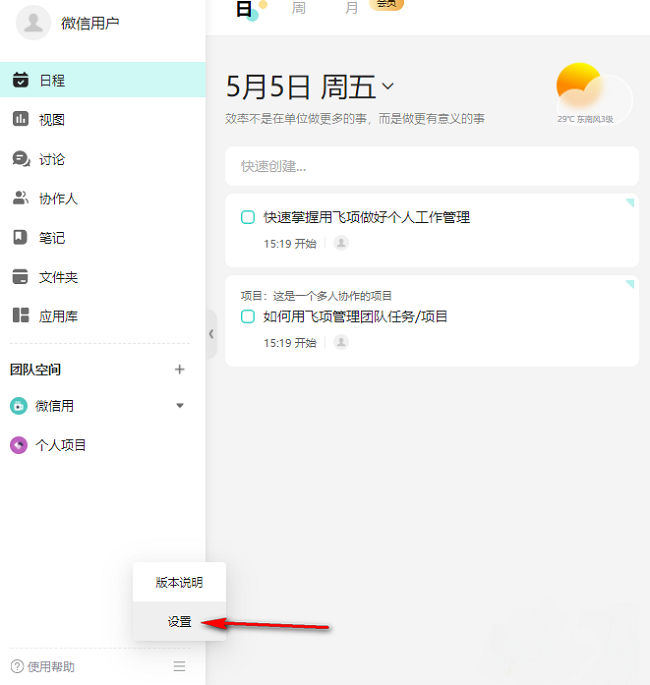
Task: Open the 使用帮助 help link
Action: click(43, 666)
